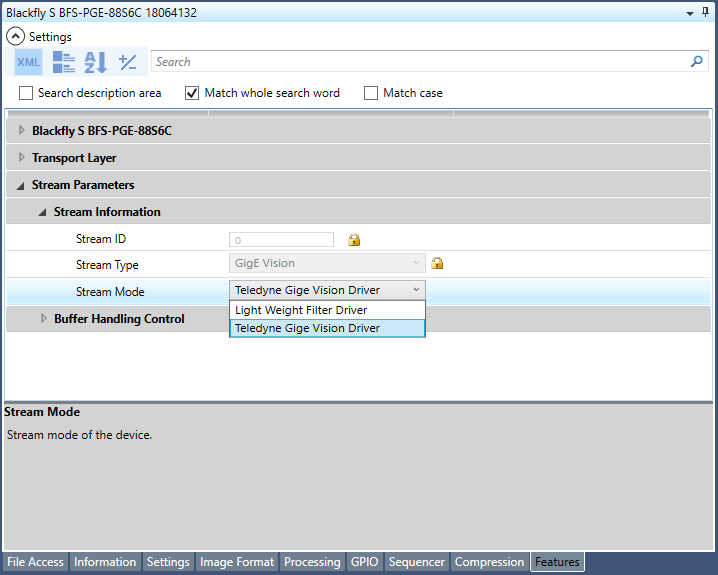
Task: Choose Light Weight Filter Driver option
Action: tap(327, 310)
